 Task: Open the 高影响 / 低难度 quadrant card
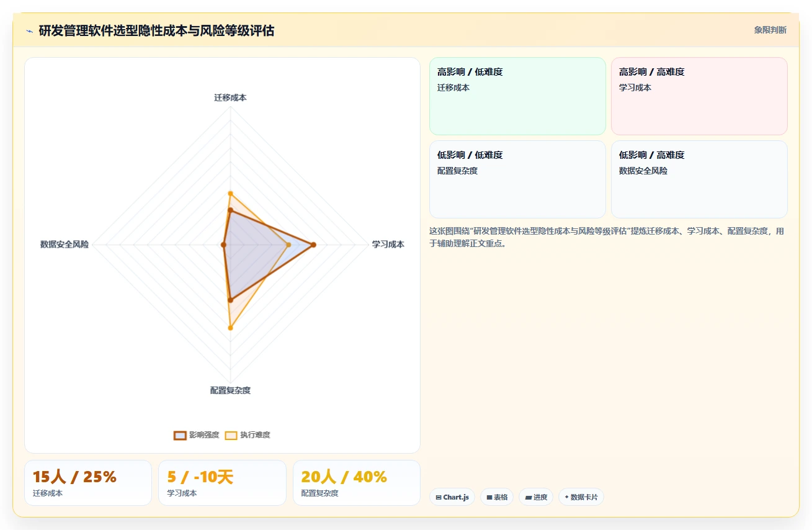point(517,96)
